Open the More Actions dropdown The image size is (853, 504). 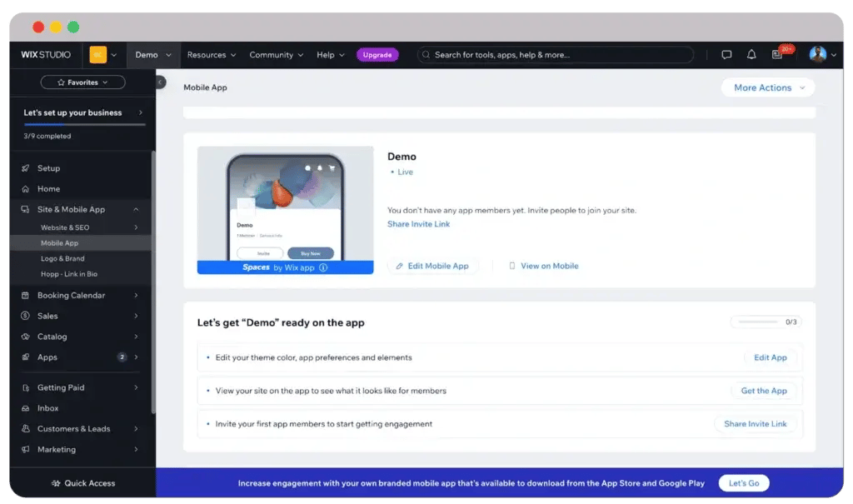[768, 87]
